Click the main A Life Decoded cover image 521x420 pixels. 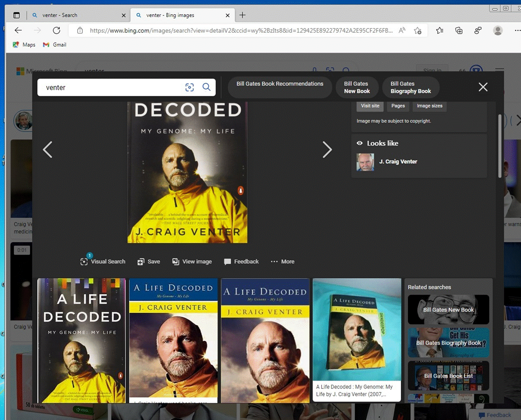click(187, 172)
